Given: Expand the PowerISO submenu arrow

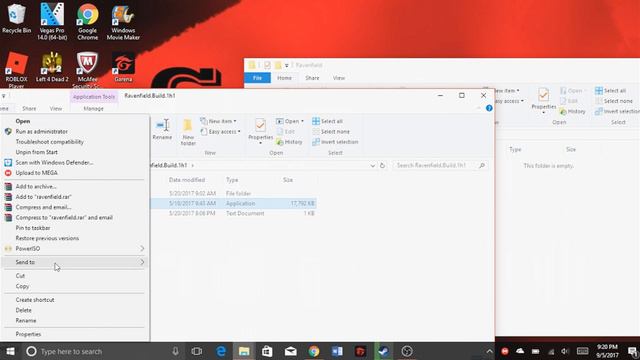Looking at the screenshot, I should pos(142,248).
